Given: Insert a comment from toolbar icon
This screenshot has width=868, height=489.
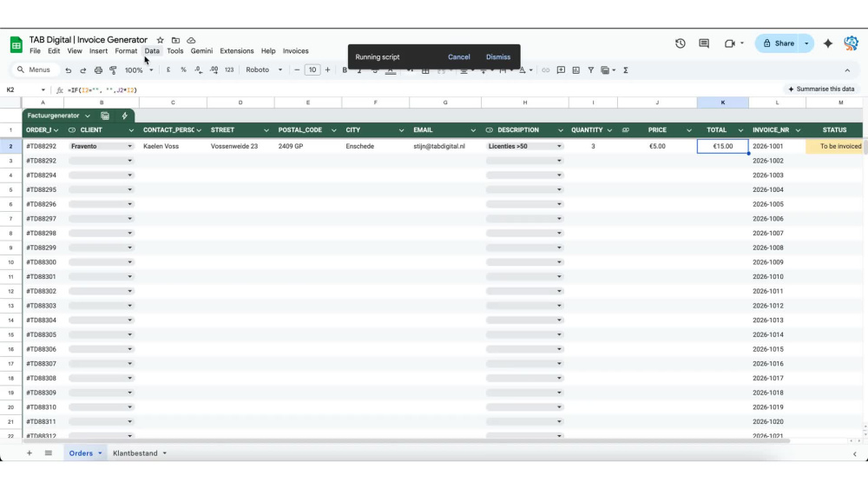Looking at the screenshot, I should [x=561, y=70].
